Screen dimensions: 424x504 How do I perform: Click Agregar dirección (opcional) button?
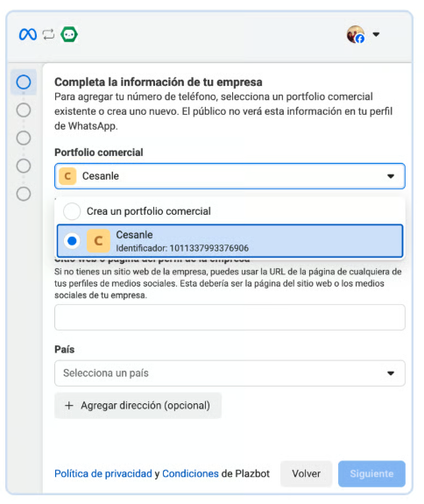tap(138, 406)
